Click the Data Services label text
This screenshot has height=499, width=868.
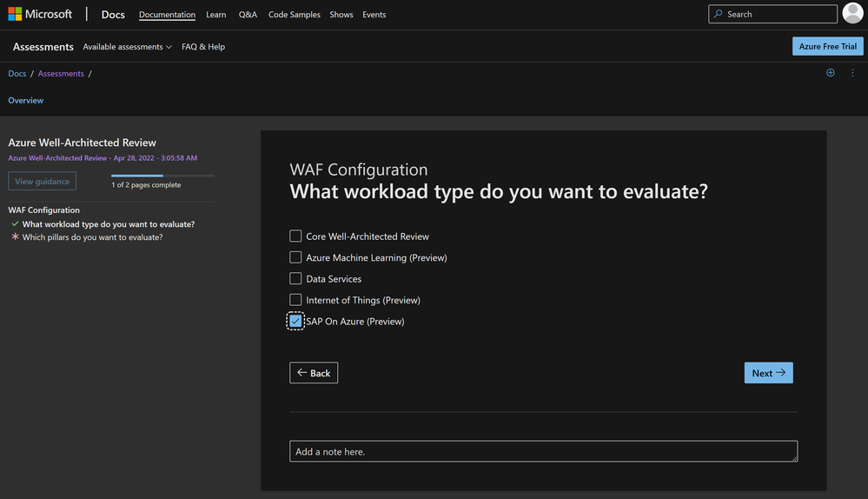pos(334,278)
